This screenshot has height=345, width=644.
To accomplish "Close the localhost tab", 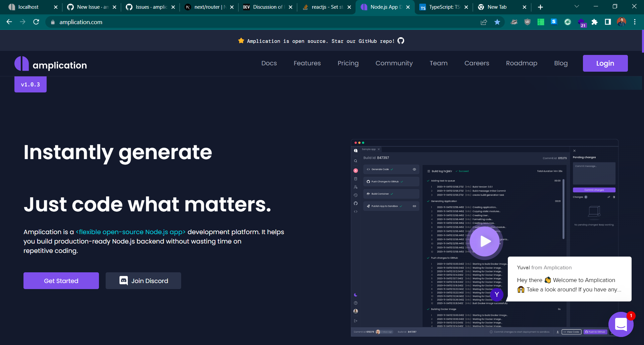I will [x=56, y=7].
